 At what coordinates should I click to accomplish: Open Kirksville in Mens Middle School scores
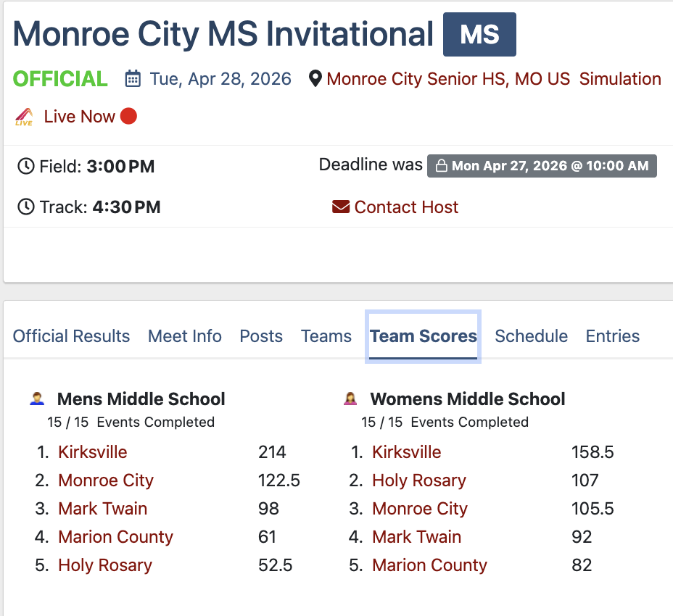pyautogui.click(x=93, y=452)
